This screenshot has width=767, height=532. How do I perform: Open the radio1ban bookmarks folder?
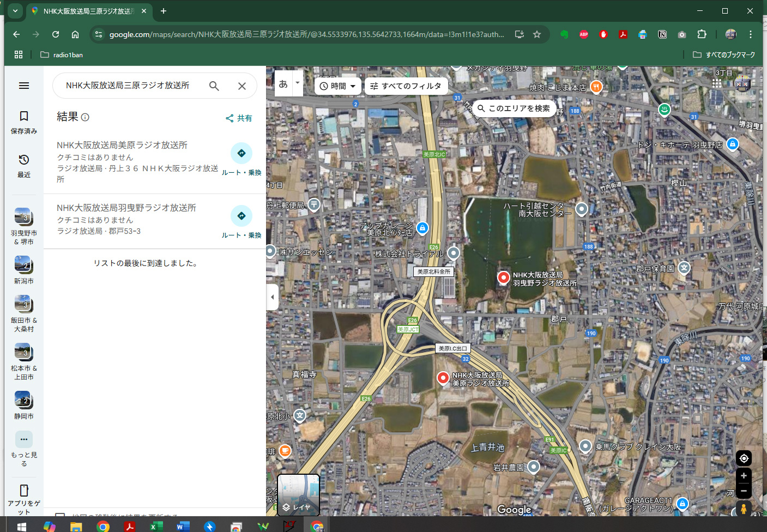62,55
